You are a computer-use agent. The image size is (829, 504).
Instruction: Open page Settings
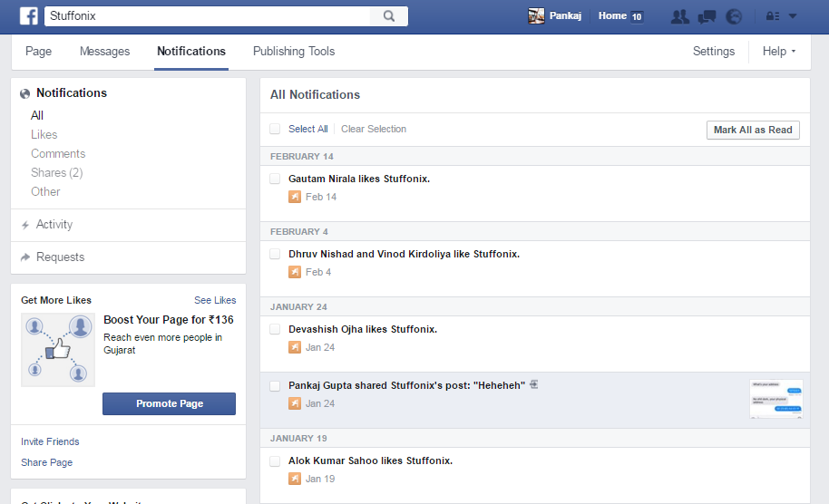[x=714, y=52]
